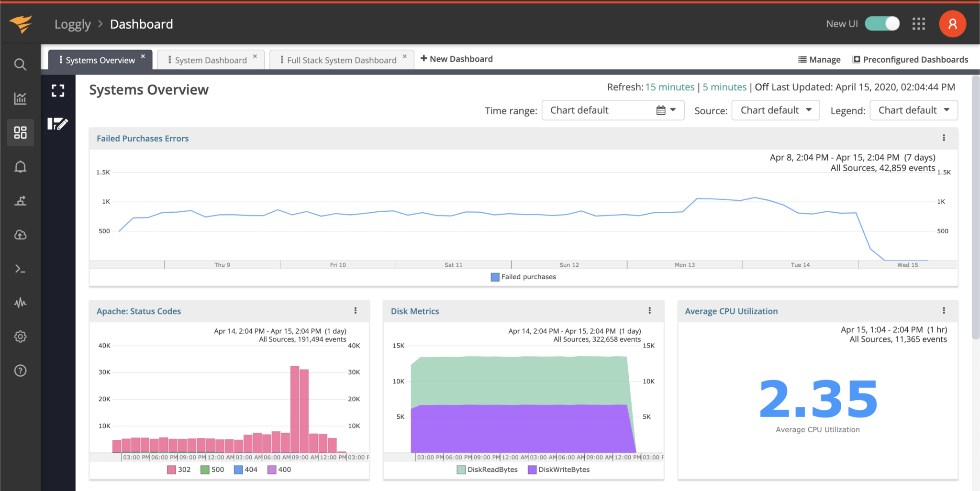The height and width of the screenshot is (491, 980).
Task: Expand dashboard to fullscreen mode
Action: 58,90
